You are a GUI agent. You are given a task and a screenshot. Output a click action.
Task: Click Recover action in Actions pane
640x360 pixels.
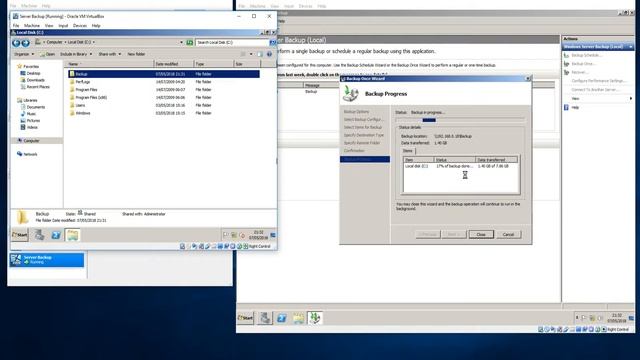pyautogui.click(x=580, y=72)
